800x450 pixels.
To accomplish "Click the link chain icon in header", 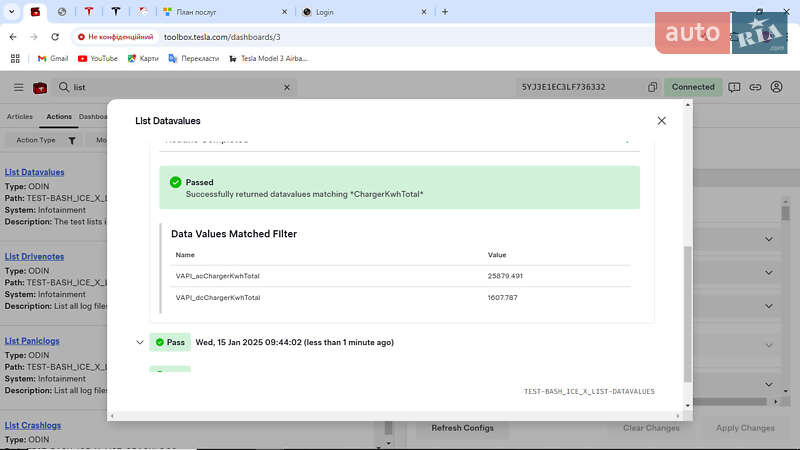I will [755, 87].
